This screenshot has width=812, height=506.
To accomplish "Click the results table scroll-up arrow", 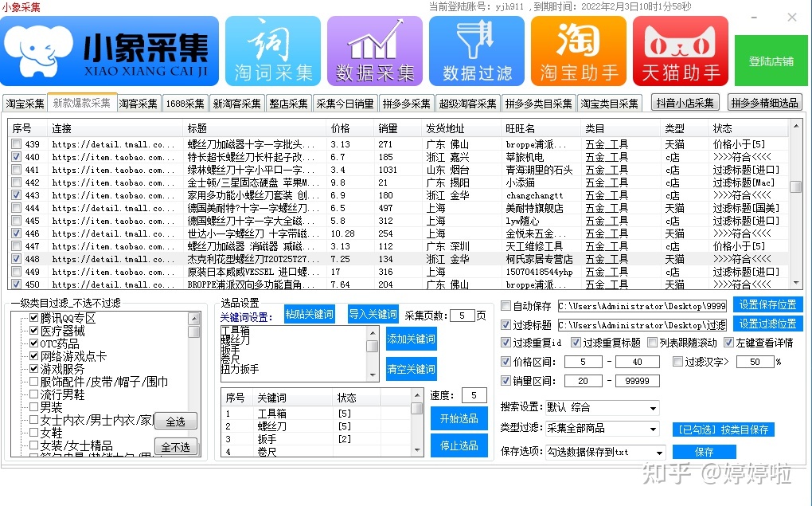I will (x=796, y=125).
